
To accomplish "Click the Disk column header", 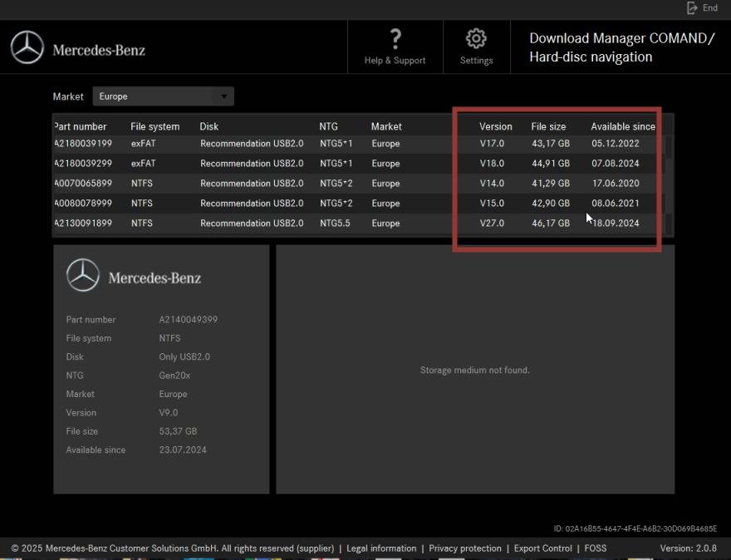I will pos(209,126).
